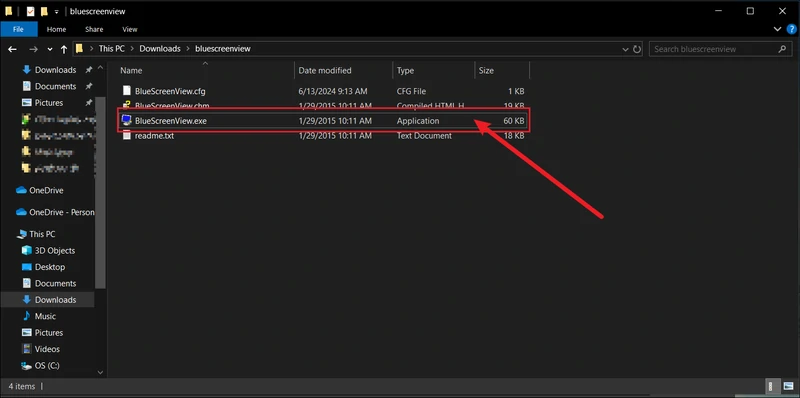Switch to details view mode icon

coord(771,386)
